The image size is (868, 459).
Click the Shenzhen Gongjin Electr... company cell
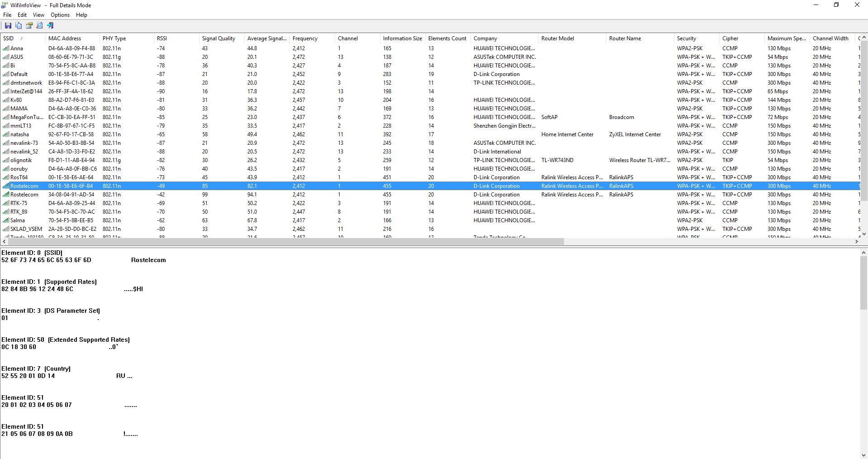pyautogui.click(x=504, y=125)
